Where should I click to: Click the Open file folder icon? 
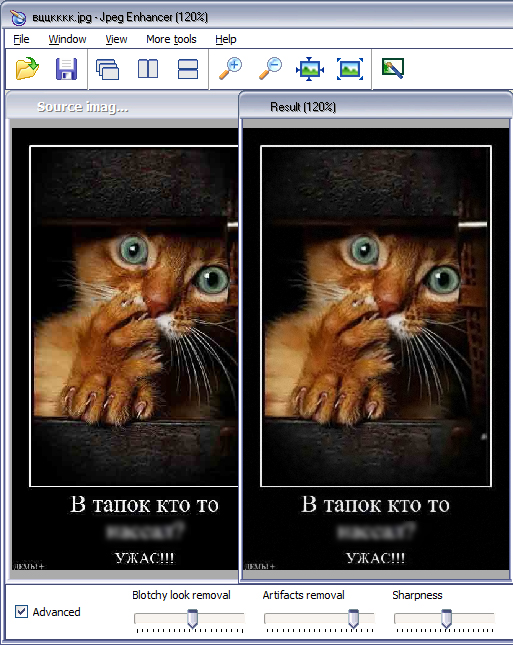click(x=27, y=68)
